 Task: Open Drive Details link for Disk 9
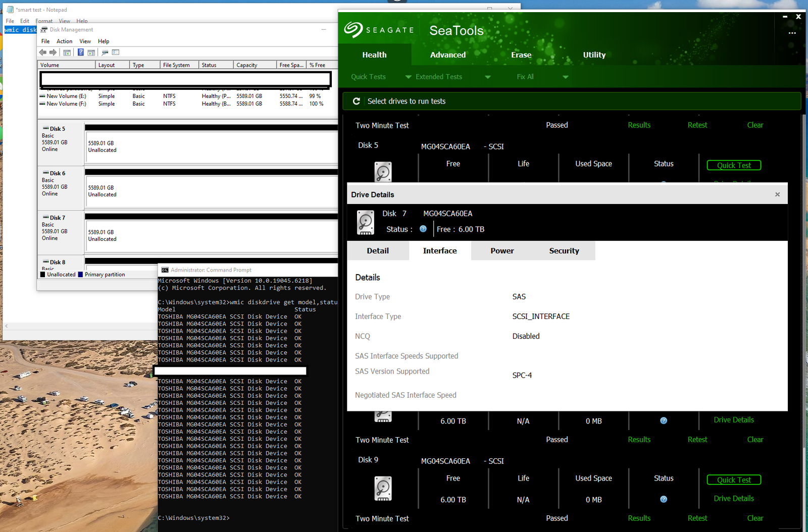click(734, 499)
